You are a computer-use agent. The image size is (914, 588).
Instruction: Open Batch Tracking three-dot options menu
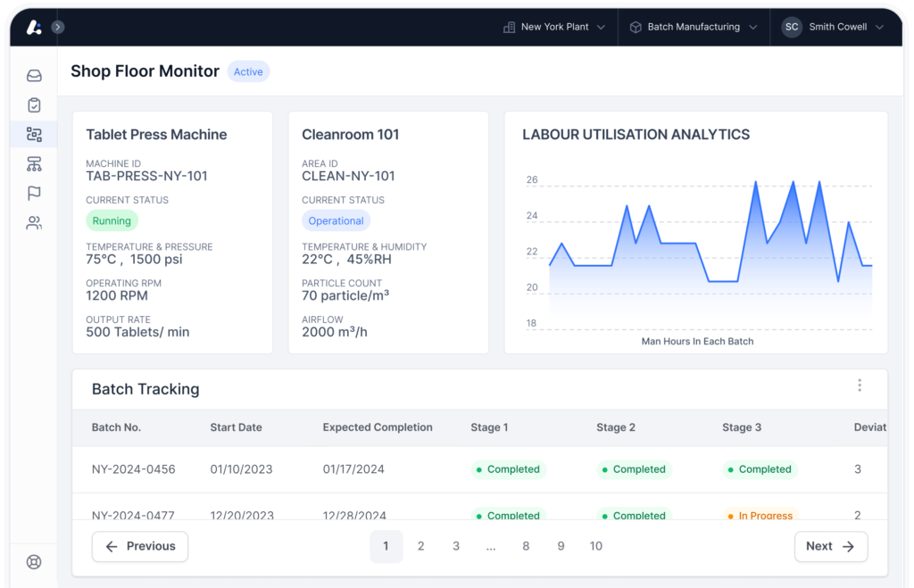(x=860, y=385)
